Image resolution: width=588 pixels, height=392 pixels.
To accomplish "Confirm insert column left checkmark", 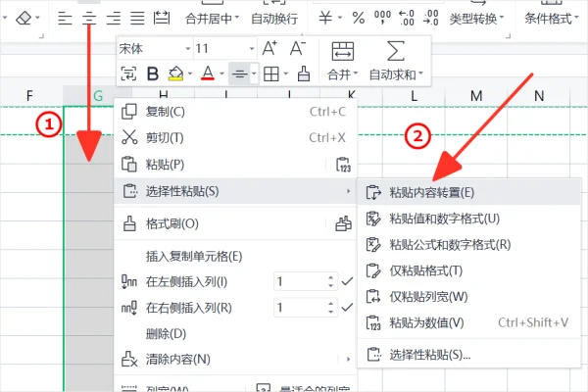I will click(x=347, y=281).
